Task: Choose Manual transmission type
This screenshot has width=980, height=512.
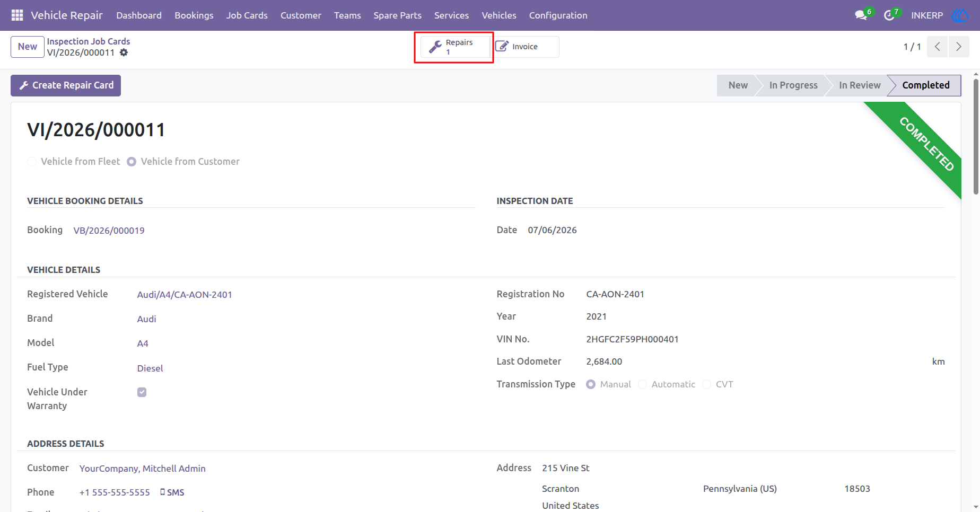Action: tap(591, 384)
